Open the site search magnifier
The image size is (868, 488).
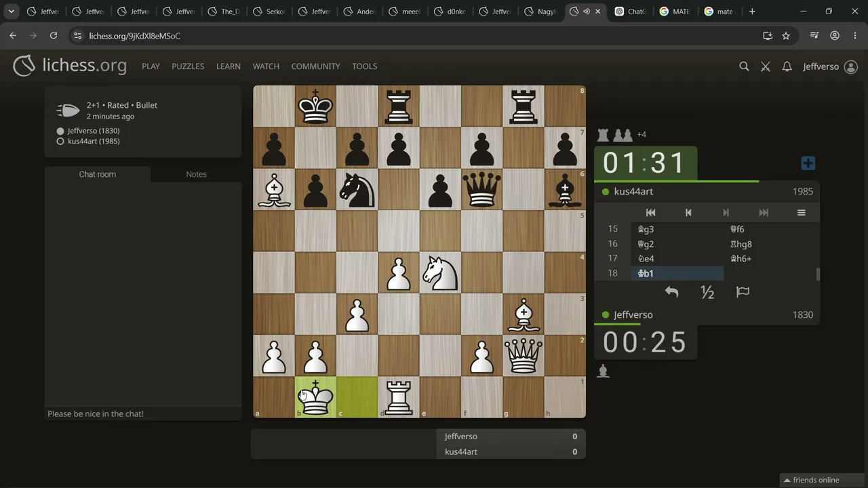[744, 66]
